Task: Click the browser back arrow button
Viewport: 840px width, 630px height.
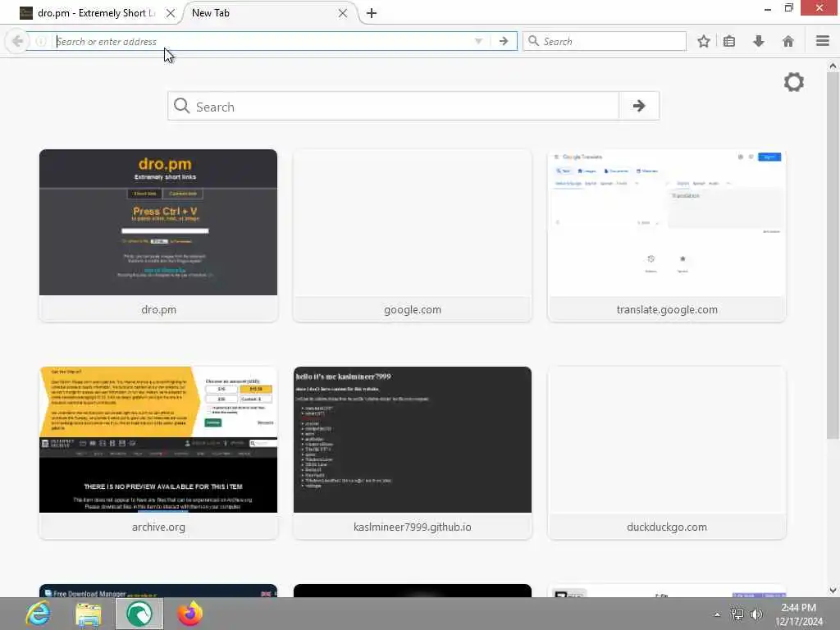Action: [x=17, y=41]
